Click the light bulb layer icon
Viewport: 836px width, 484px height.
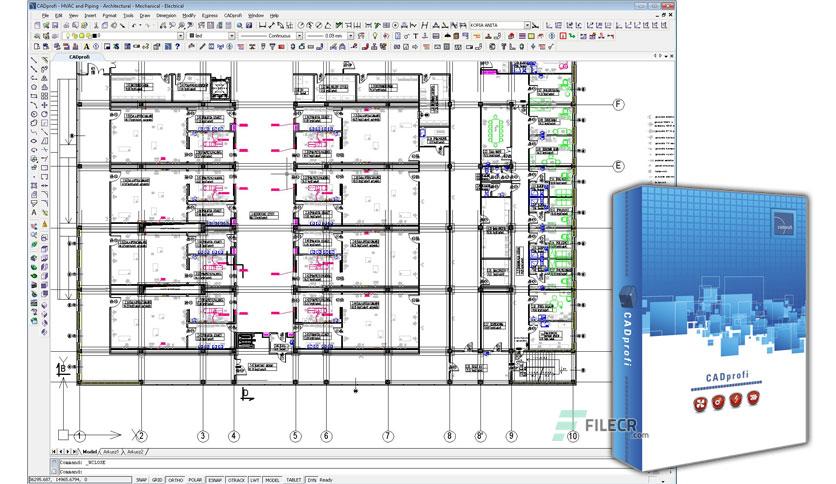pos(68,36)
